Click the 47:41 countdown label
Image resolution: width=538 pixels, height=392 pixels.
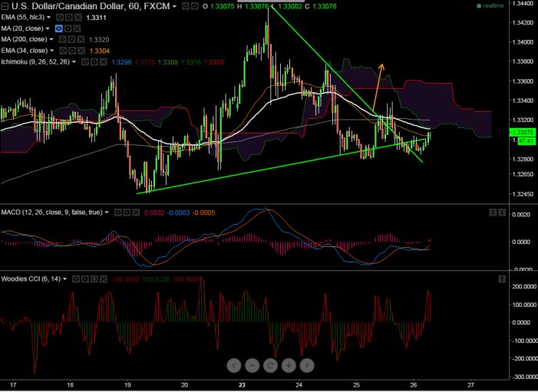(x=526, y=140)
